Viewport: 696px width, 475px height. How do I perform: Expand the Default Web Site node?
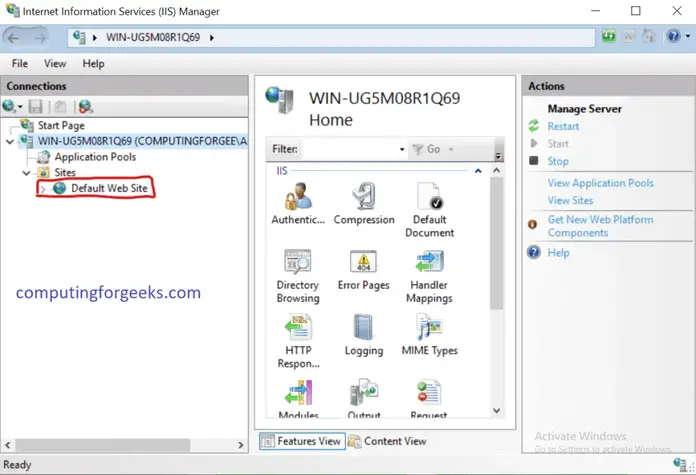pyautogui.click(x=43, y=189)
